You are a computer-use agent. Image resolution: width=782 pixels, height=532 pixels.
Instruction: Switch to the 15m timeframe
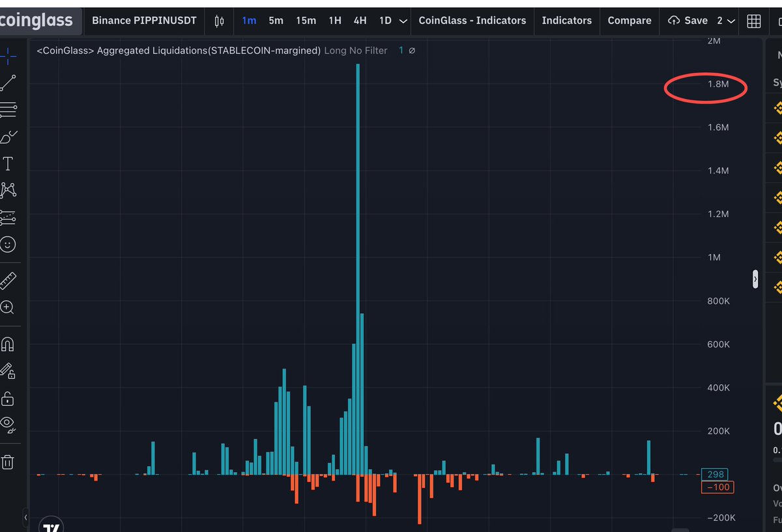[306, 21]
